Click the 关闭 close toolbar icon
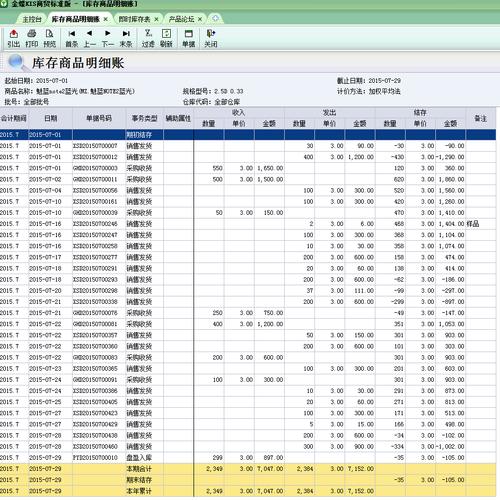The height and width of the screenshot is (500, 500). click(x=211, y=38)
